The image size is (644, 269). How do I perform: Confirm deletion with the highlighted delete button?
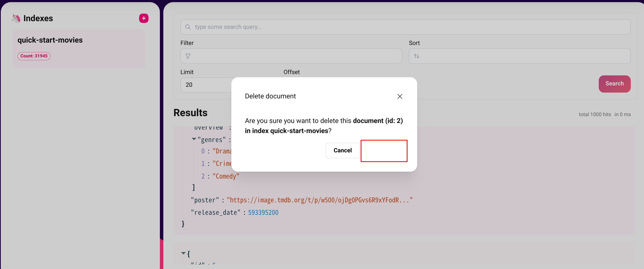click(384, 151)
